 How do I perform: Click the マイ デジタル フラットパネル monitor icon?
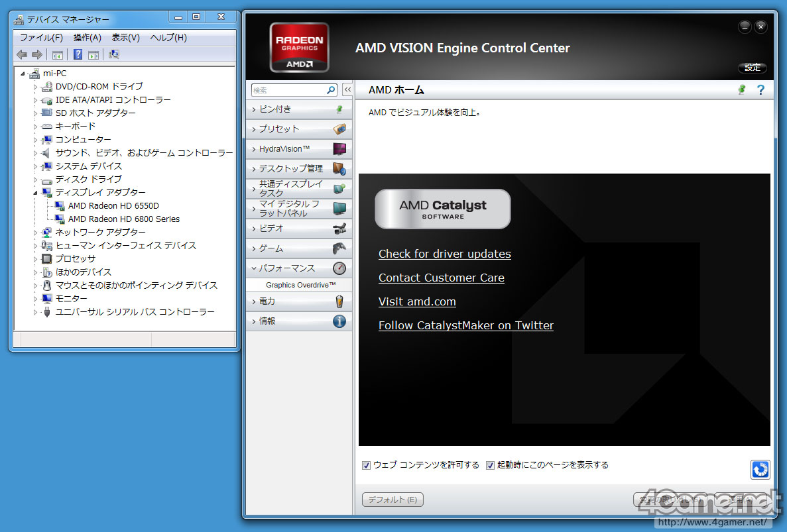[x=339, y=209]
